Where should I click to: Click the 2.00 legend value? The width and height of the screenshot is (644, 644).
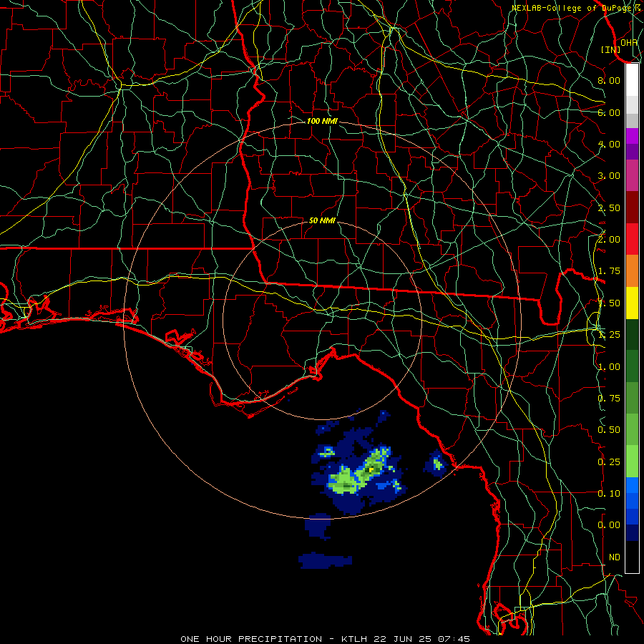tap(609, 239)
